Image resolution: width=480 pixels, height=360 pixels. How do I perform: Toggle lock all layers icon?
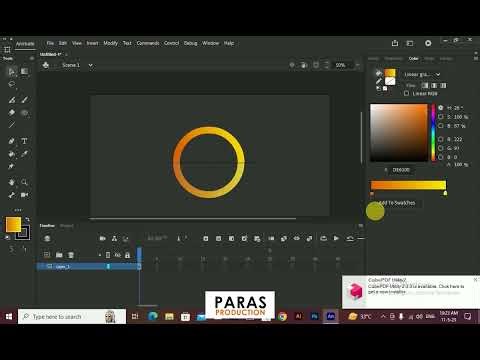coord(127,255)
